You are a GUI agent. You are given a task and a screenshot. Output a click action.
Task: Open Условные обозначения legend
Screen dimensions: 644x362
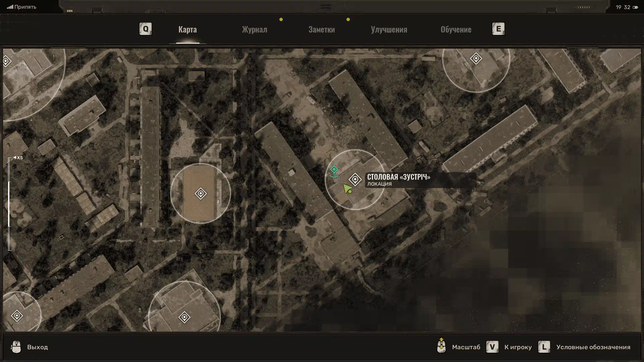pos(593,347)
